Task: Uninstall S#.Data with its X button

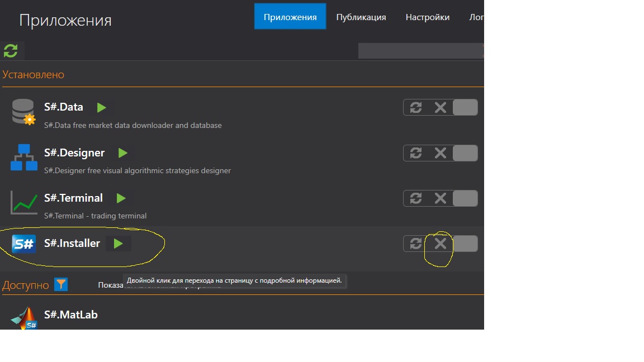Action: [441, 107]
